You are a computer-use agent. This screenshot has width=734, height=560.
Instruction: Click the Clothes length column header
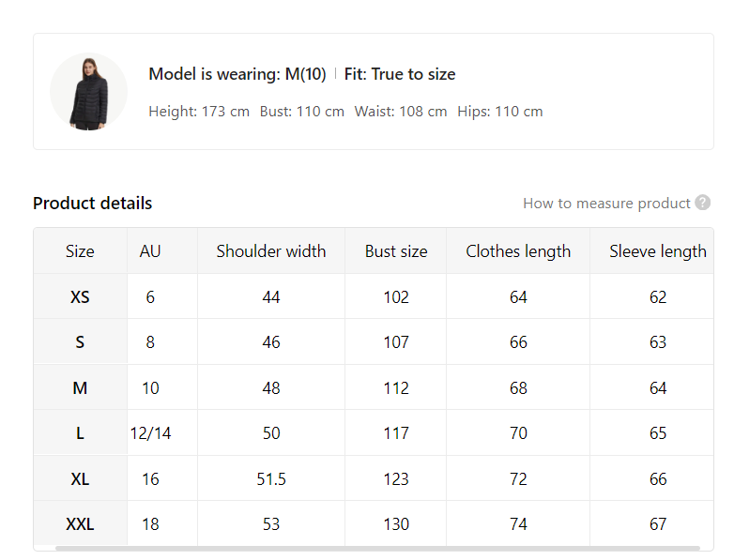click(518, 251)
